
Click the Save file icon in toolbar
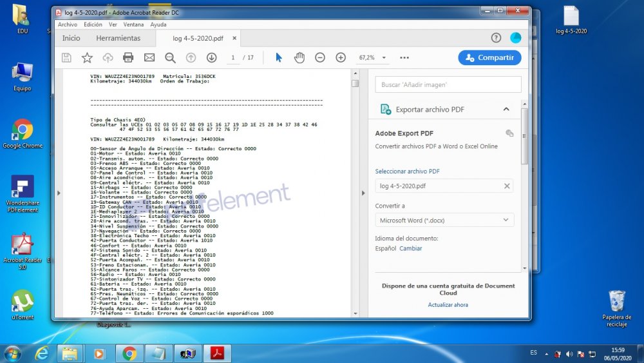66,58
